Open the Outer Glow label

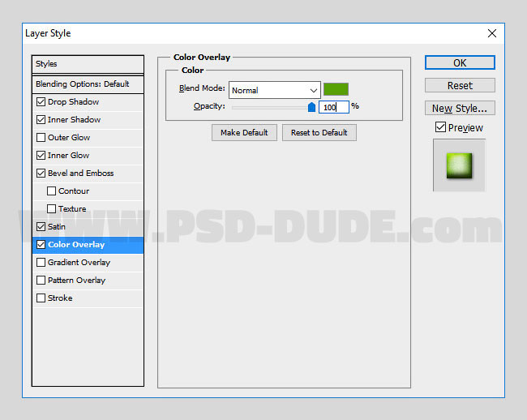pyautogui.click(x=69, y=137)
